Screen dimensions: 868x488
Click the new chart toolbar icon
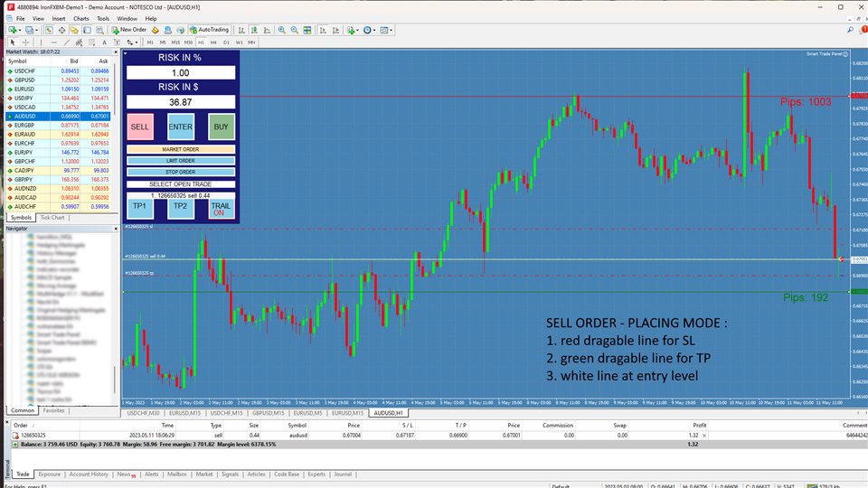click(14, 30)
